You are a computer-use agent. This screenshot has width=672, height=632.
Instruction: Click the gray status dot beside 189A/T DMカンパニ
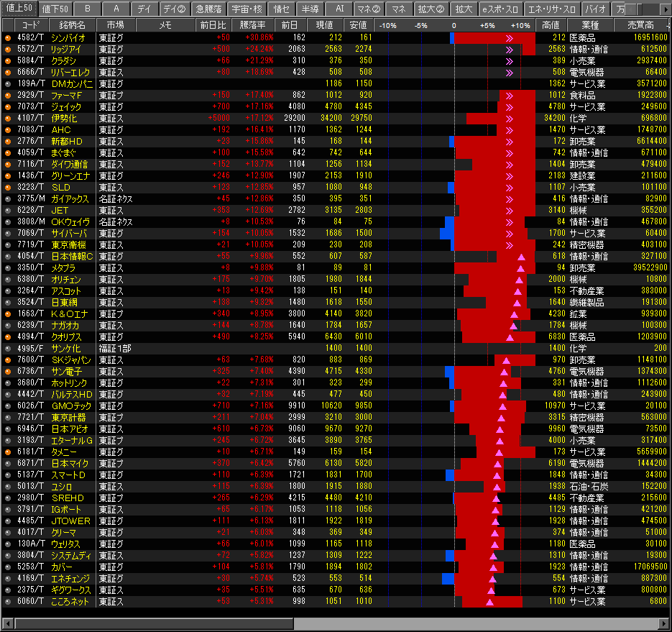pos(8,84)
